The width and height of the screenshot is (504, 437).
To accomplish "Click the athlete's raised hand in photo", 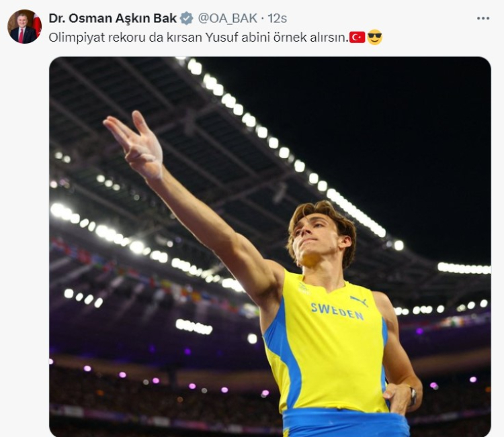I will pyautogui.click(x=138, y=143).
